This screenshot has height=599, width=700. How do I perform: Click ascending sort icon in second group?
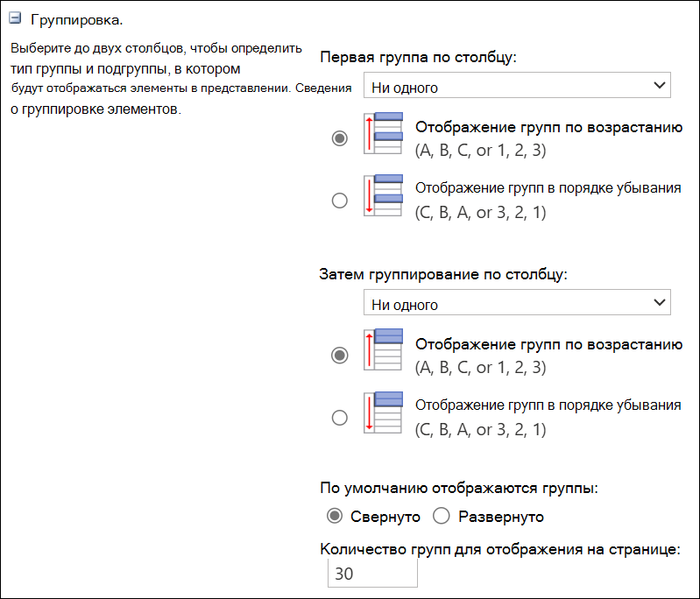tap(384, 349)
